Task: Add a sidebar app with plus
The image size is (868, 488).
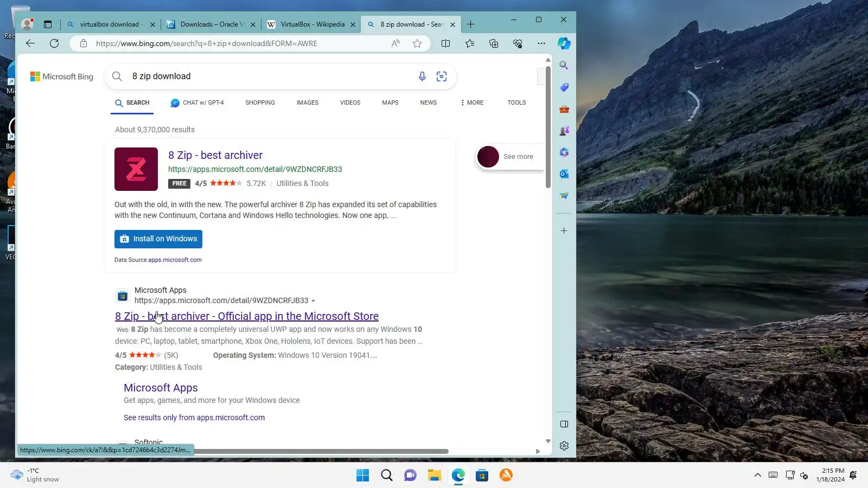Action: click(x=564, y=231)
